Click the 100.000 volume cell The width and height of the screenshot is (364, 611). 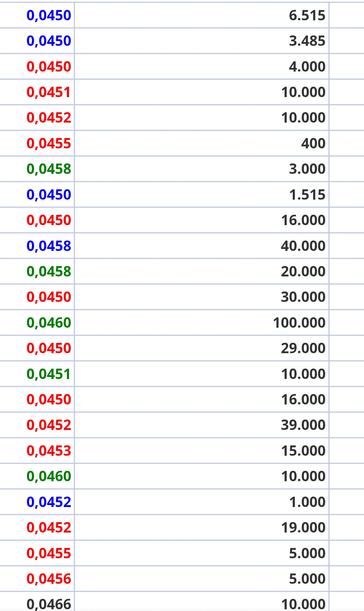click(299, 323)
